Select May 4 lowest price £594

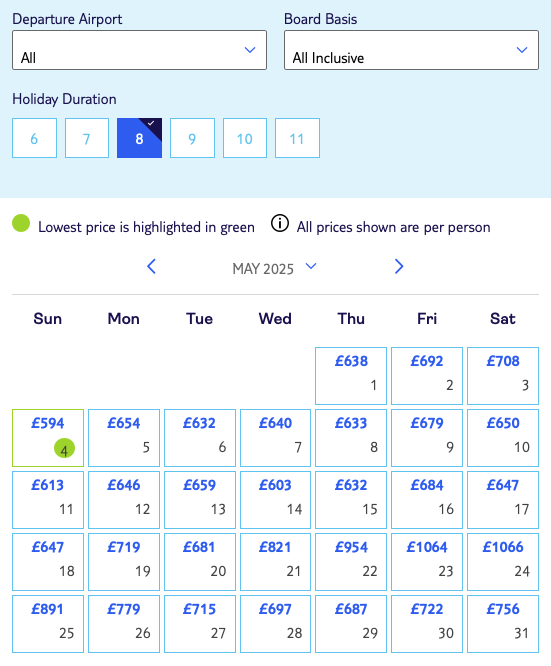click(48, 438)
